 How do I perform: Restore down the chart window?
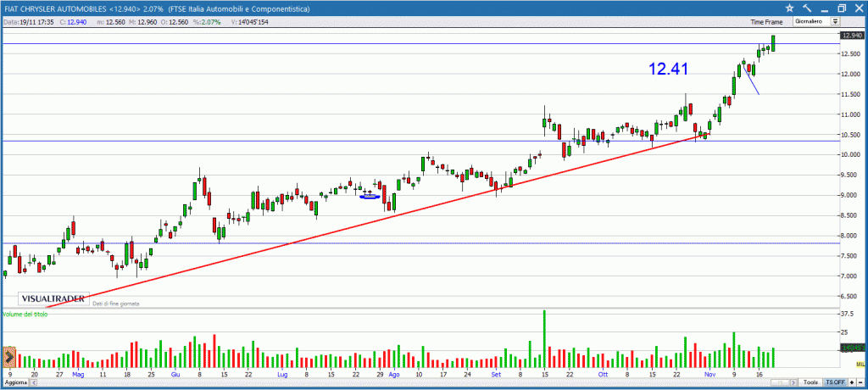[842, 8]
